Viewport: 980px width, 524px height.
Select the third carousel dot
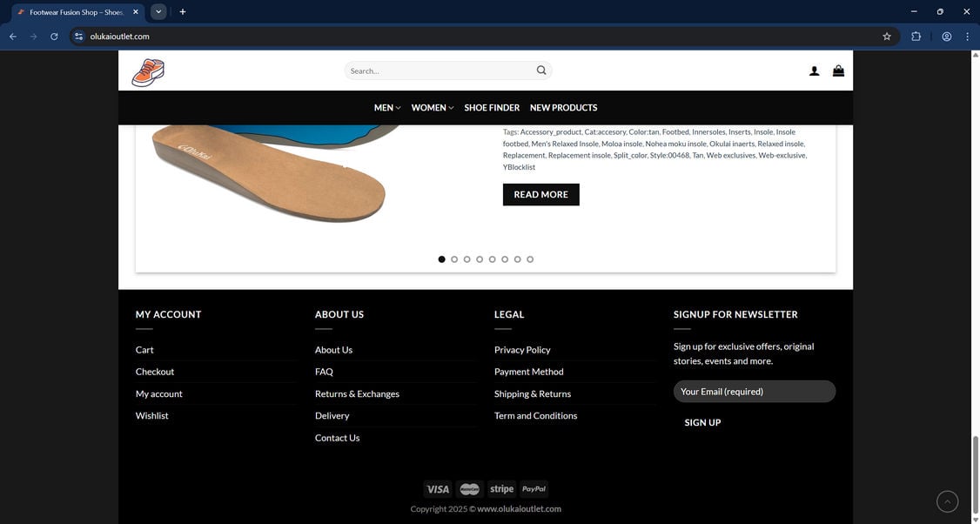pos(467,259)
